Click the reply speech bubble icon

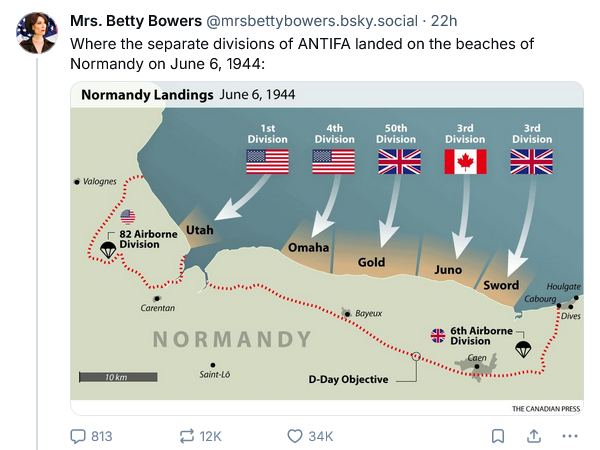click(x=78, y=436)
